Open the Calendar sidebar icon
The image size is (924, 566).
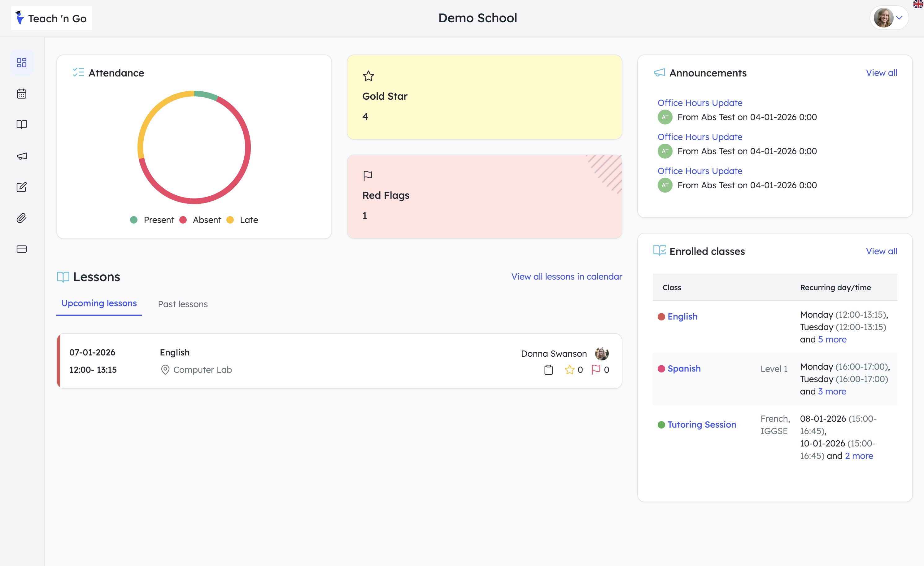21,94
